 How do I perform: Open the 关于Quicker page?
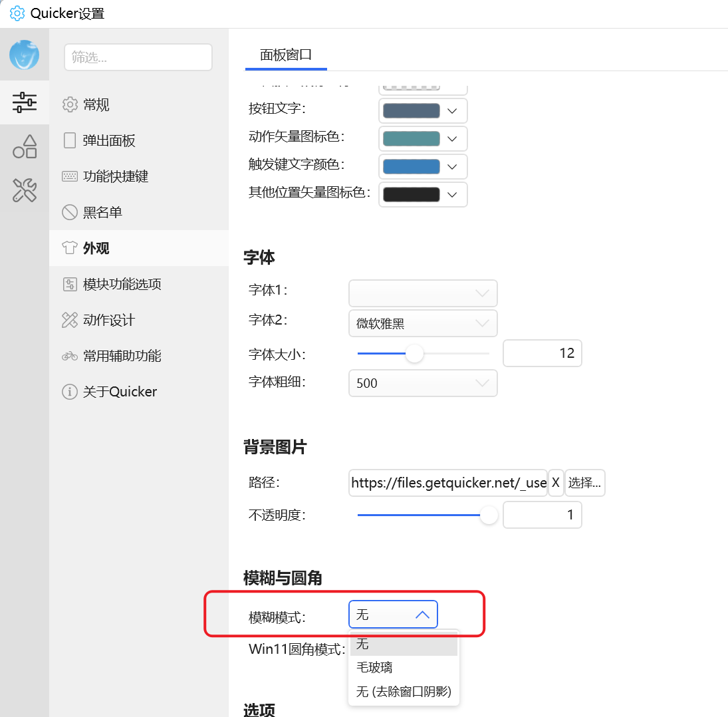(x=139, y=392)
